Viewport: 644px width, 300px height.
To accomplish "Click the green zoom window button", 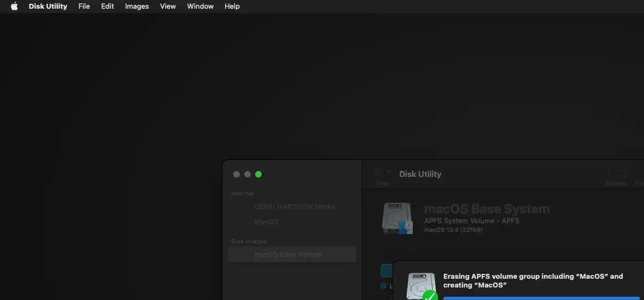I will point(258,174).
